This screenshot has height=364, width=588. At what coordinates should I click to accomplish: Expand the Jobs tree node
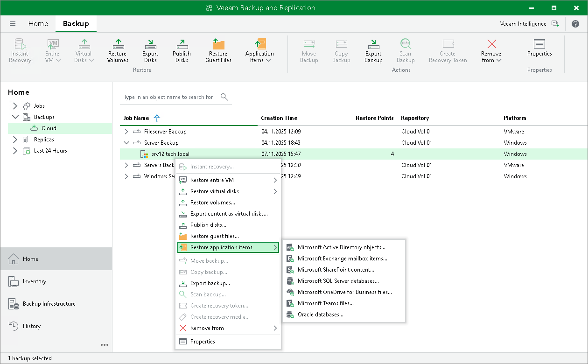pos(15,106)
